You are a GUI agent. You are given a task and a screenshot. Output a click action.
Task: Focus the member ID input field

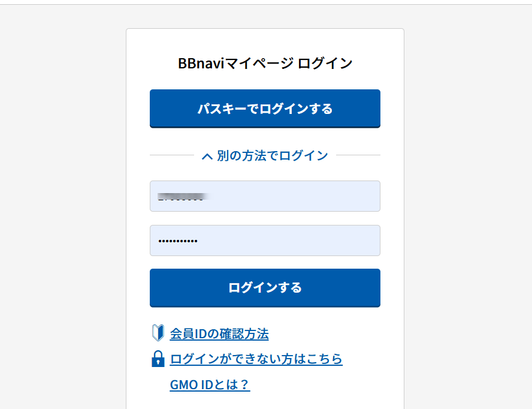pos(265,196)
